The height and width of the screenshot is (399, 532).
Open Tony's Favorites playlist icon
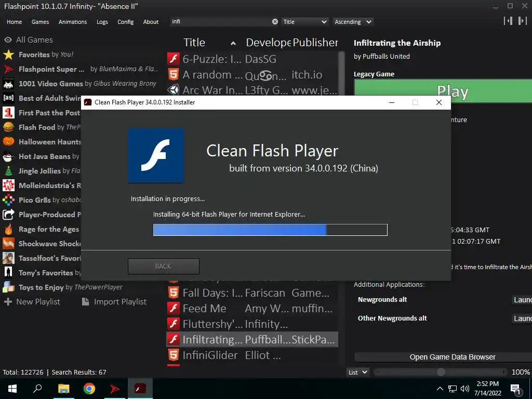(8, 273)
